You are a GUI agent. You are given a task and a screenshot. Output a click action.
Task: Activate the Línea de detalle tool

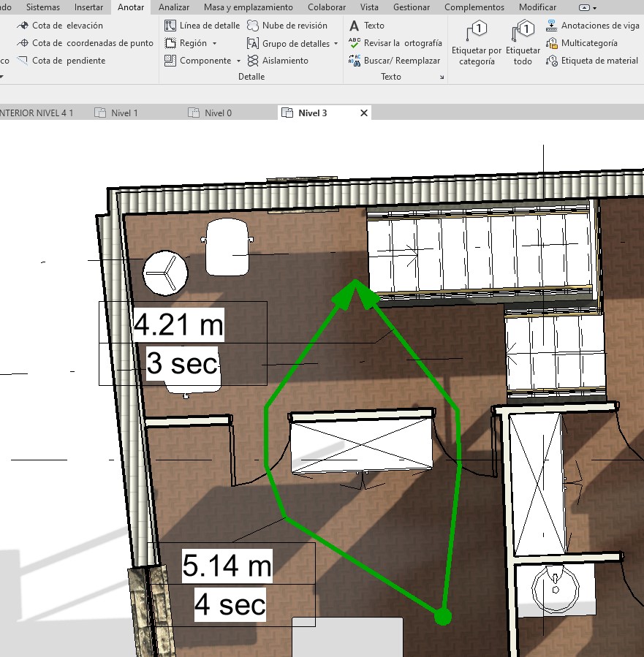pos(202,26)
